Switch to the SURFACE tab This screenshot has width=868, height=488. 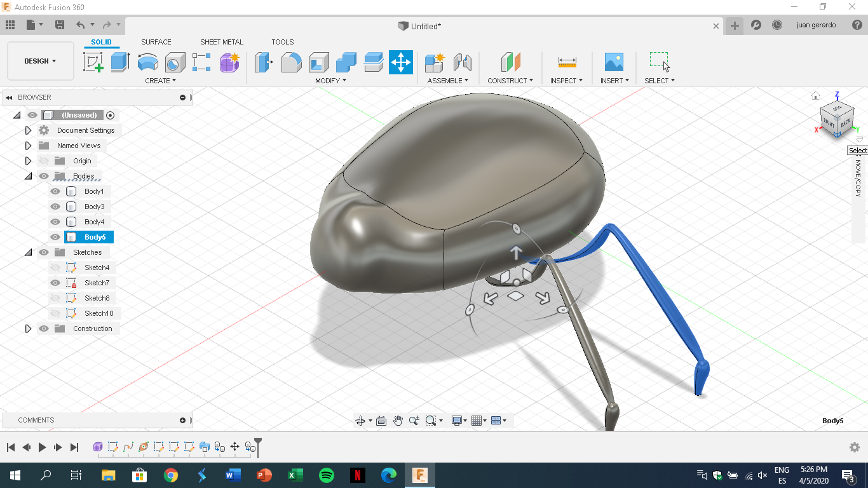(x=156, y=42)
